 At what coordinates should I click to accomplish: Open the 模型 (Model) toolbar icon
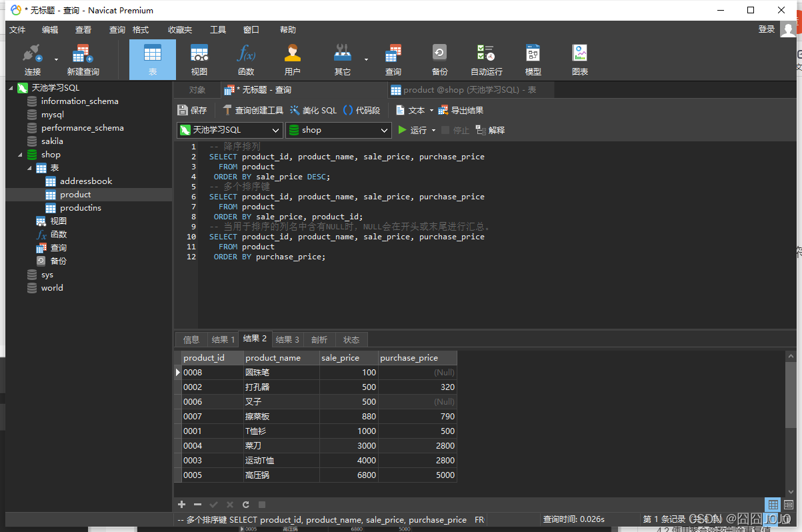(x=533, y=60)
